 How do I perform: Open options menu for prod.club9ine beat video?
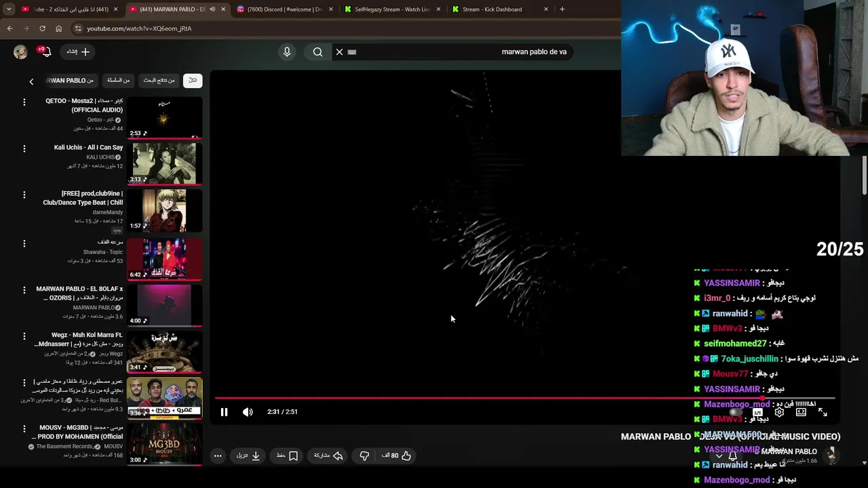[24, 195]
